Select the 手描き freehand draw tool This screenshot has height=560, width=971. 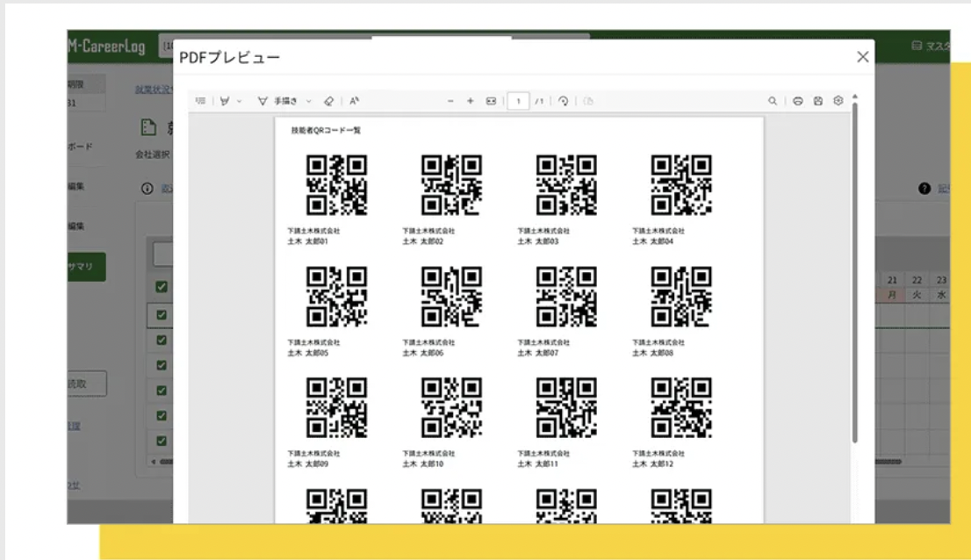[x=277, y=101]
